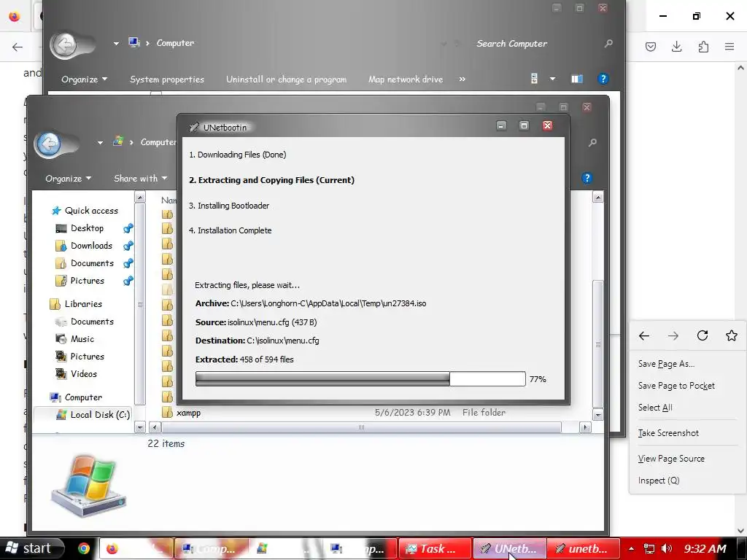Image resolution: width=747 pixels, height=560 pixels.
Task: Show hidden system tray icons arrow
Action: click(631, 548)
